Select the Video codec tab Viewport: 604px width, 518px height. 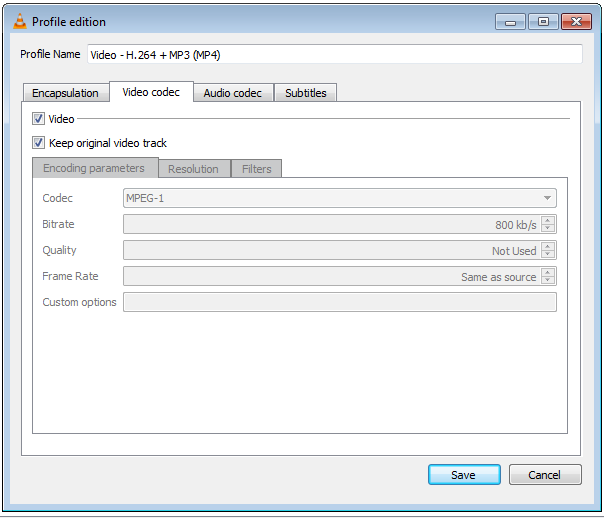151,92
